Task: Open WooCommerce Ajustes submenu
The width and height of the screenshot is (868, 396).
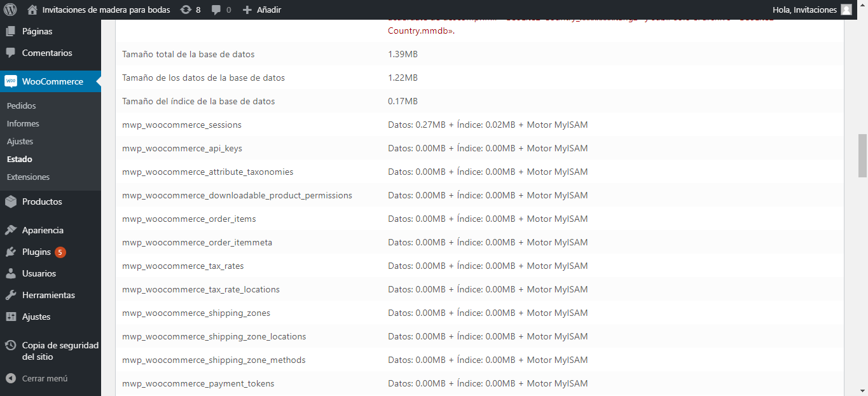Action: (x=20, y=141)
